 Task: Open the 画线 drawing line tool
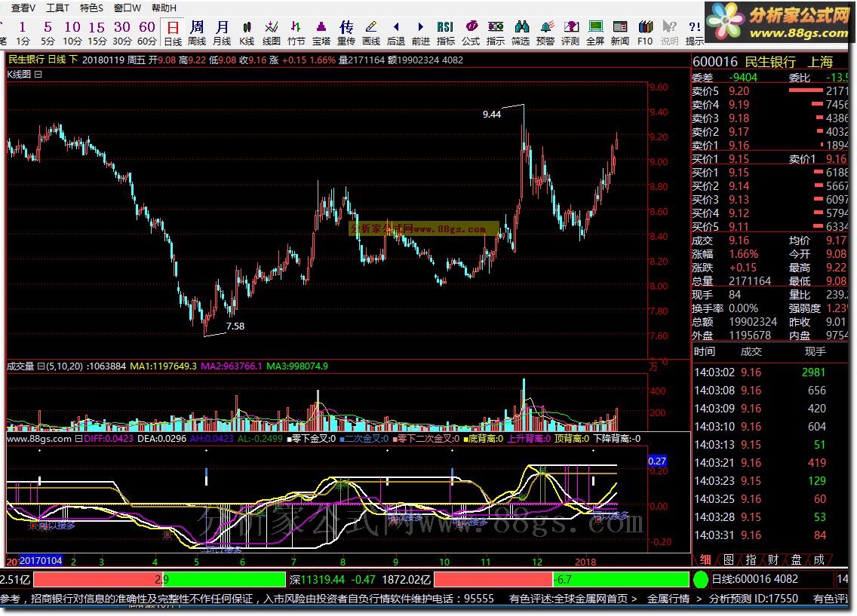point(371,32)
